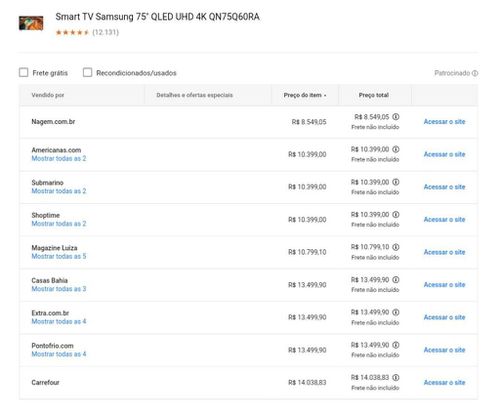The width and height of the screenshot is (500, 415).
Task: Click info icon beside Americanas total price
Action: (x=396, y=149)
